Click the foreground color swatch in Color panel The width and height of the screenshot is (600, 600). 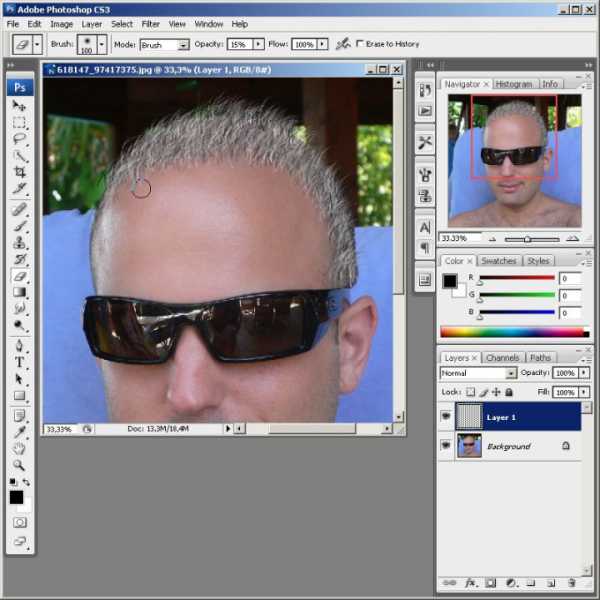click(x=450, y=281)
